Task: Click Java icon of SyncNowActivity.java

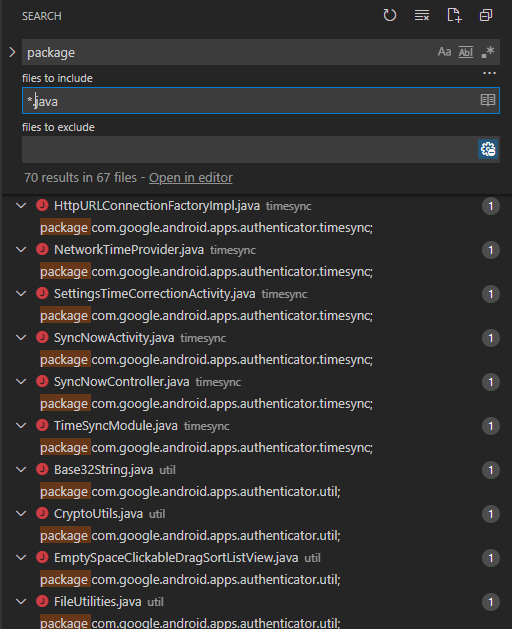Action: pyautogui.click(x=42, y=337)
